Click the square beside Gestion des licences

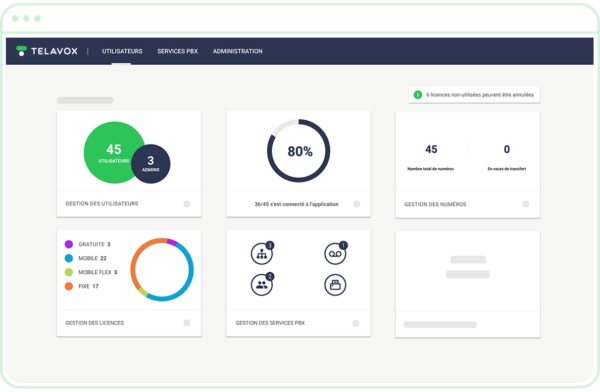(x=187, y=323)
